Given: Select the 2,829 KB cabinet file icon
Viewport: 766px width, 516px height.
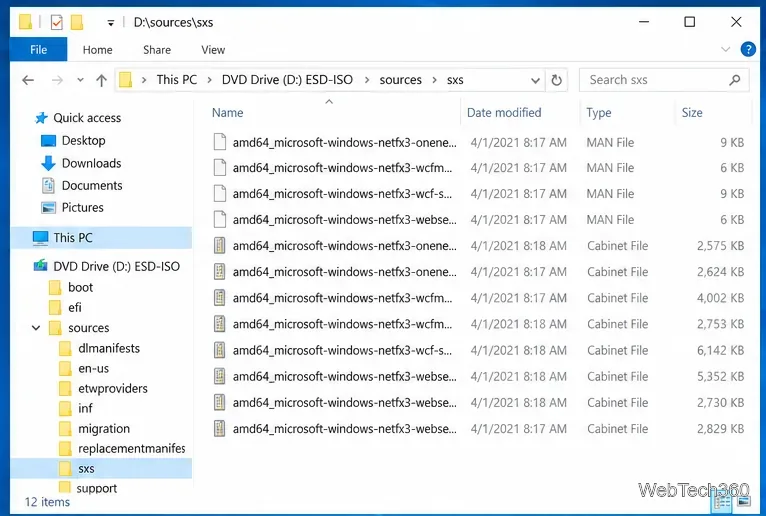Looking at the screenshot, I should (x=219, y=429).
